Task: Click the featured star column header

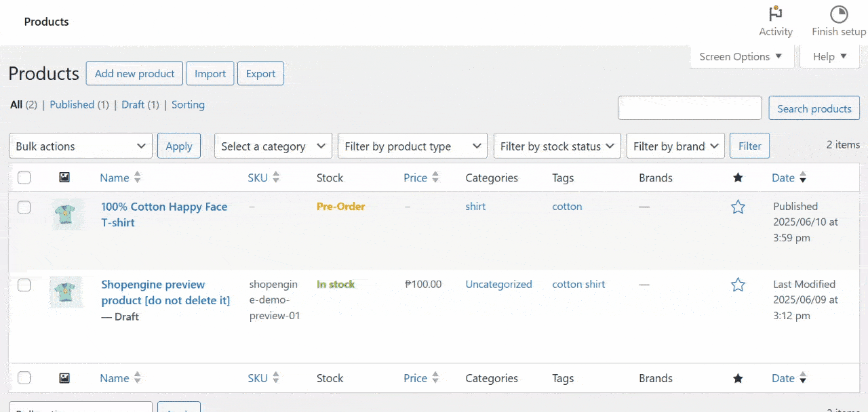Action: [x=738, y=178]
